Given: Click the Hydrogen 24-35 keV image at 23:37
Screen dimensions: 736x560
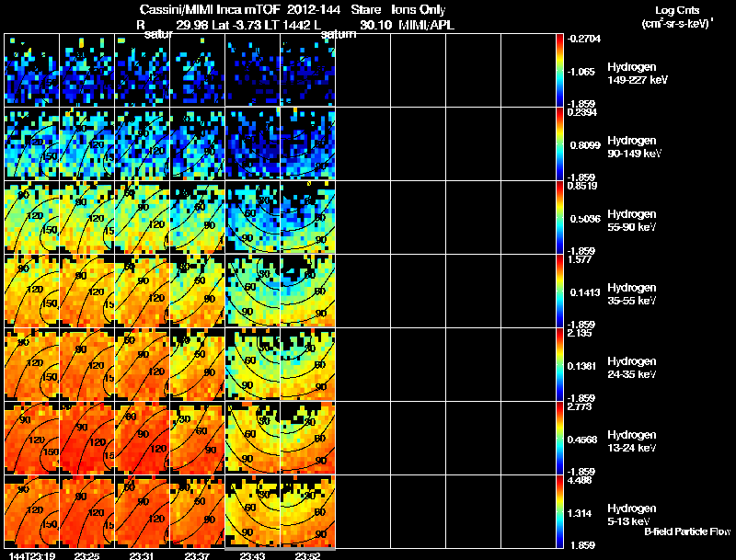Looking at the screenshot, I should click(x=198, y=364).
